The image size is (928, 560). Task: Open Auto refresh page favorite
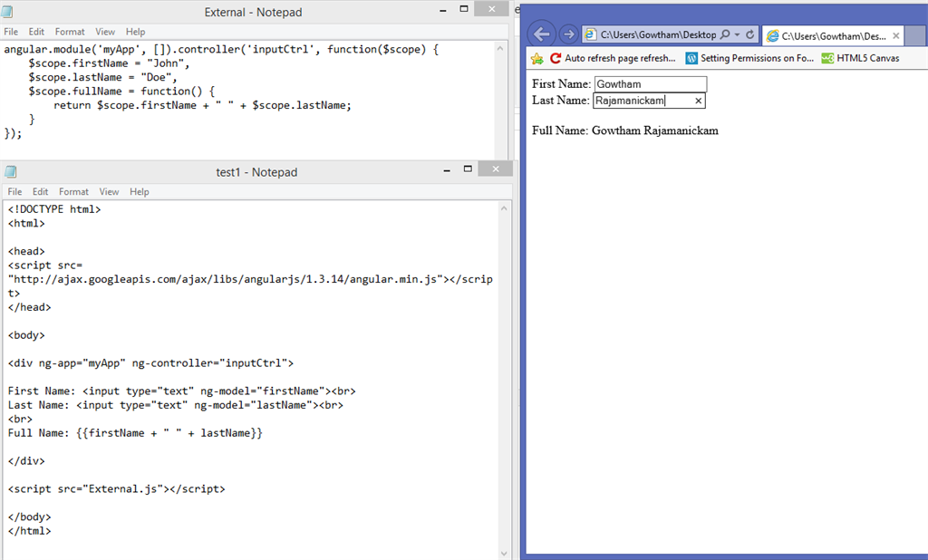point(613,58)
